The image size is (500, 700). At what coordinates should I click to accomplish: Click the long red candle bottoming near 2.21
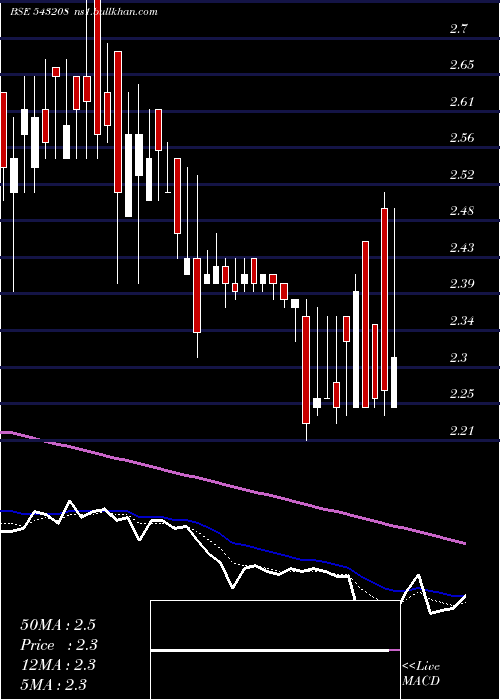[306, 370]
